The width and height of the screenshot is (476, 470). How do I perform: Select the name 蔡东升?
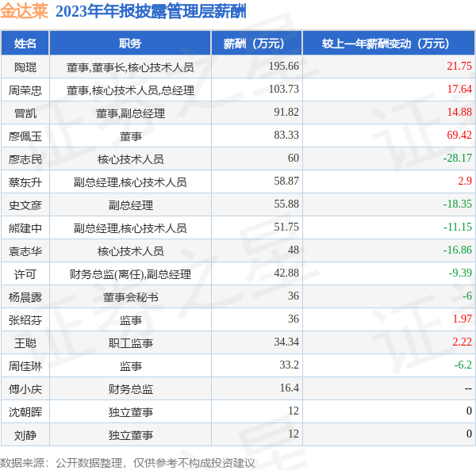coord(25,182)
